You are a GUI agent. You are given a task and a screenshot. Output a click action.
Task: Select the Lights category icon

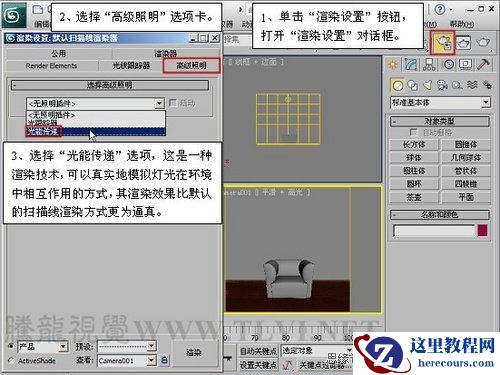[427, 86]
